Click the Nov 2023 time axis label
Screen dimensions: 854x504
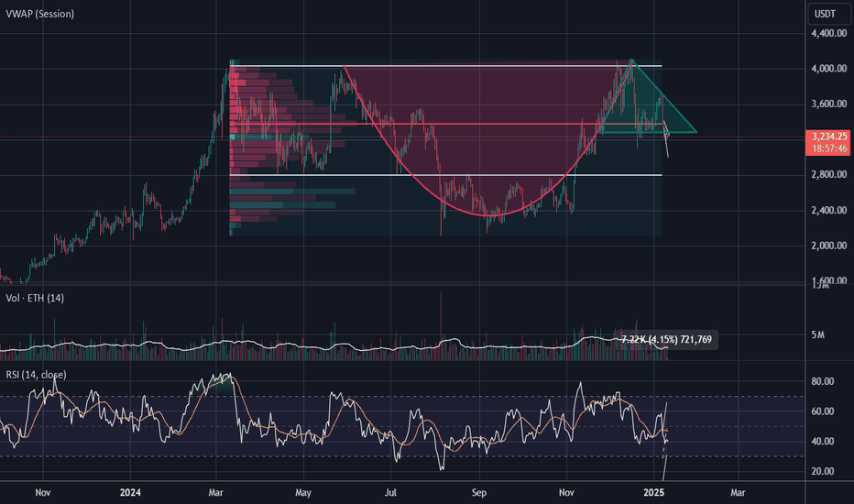[x=42, y=493]
